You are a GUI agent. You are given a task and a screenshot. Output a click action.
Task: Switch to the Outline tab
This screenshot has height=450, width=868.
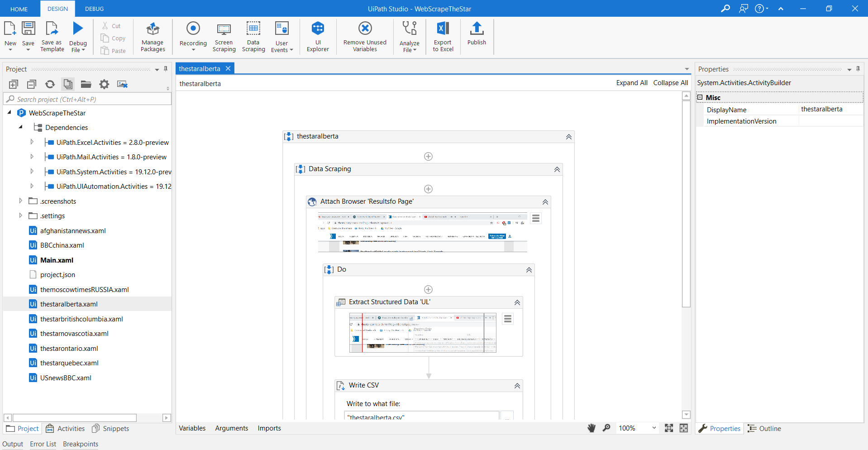click(x=764, y=429)
